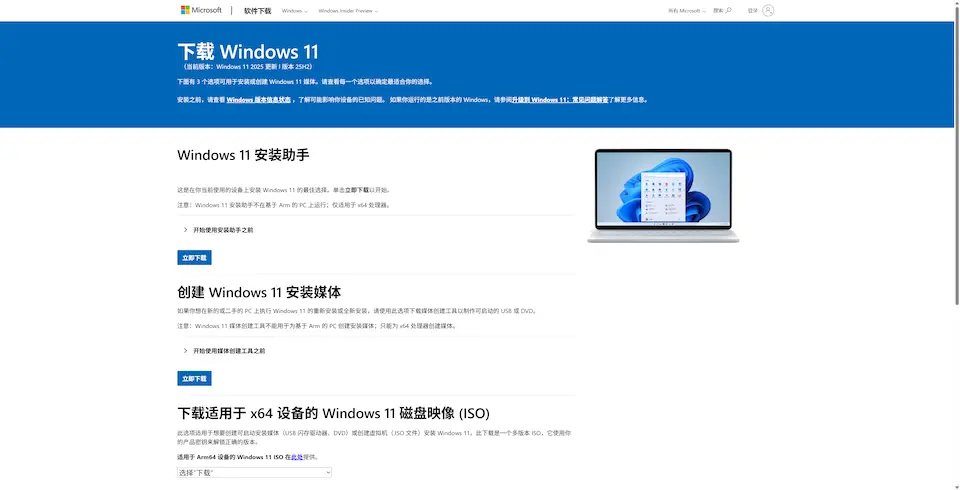Image resolution: width=960 pixels, height=490 pixels.
Task: Click the 磁盘映像 (ISO) section heading
Action: tap(334, 413)
